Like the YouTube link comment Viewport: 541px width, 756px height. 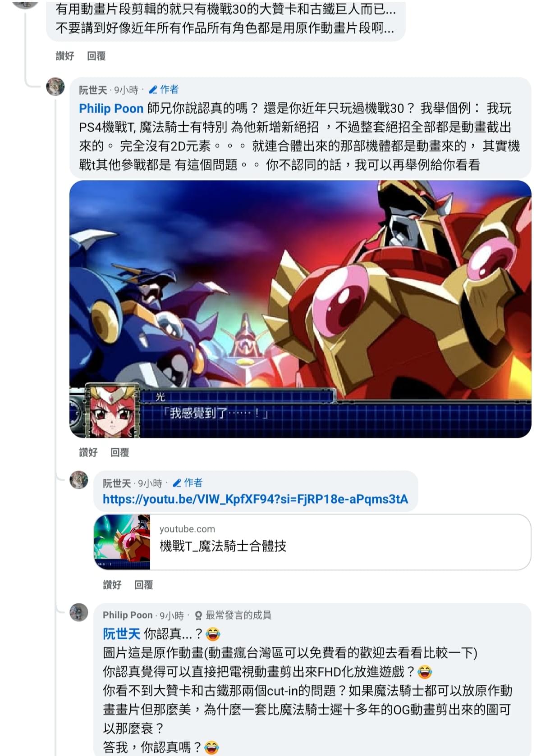(112, 585)
